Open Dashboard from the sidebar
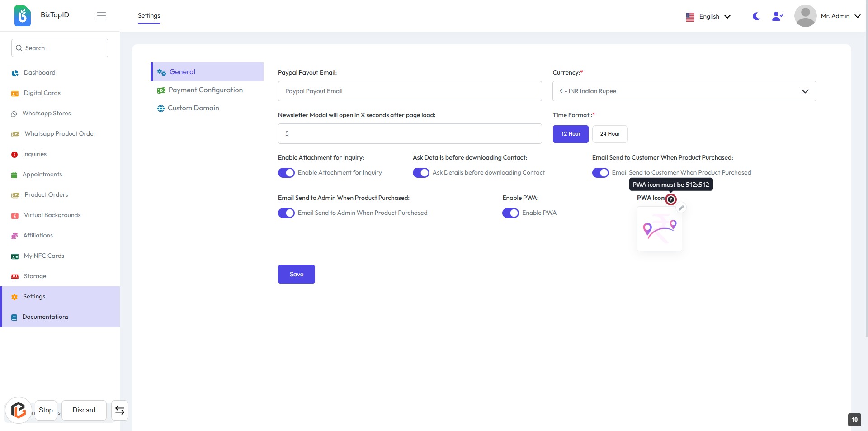Screen dimensions: 868x431 [39, 73]
